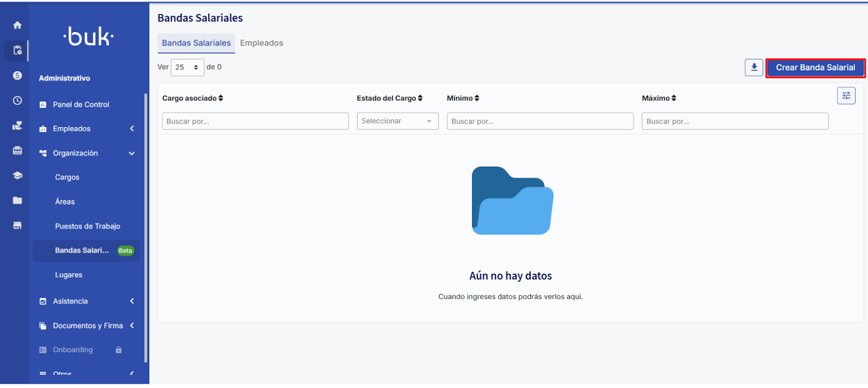Open the table column settings icon

pos(846,96)
